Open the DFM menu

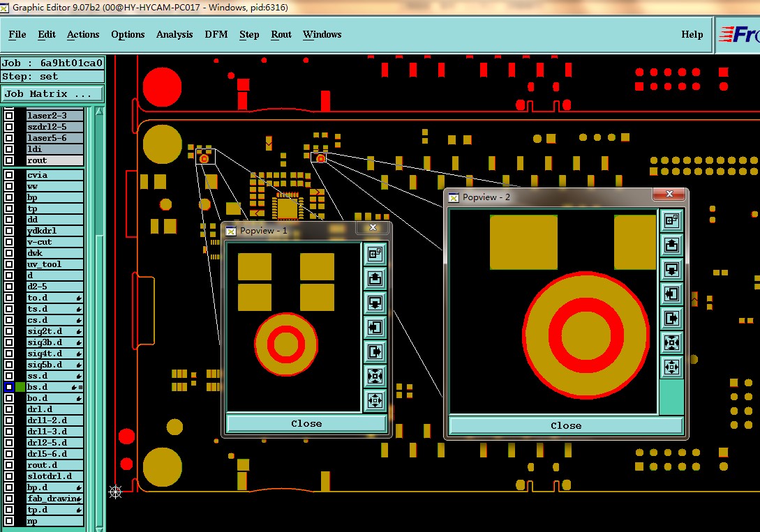[216, 34]
